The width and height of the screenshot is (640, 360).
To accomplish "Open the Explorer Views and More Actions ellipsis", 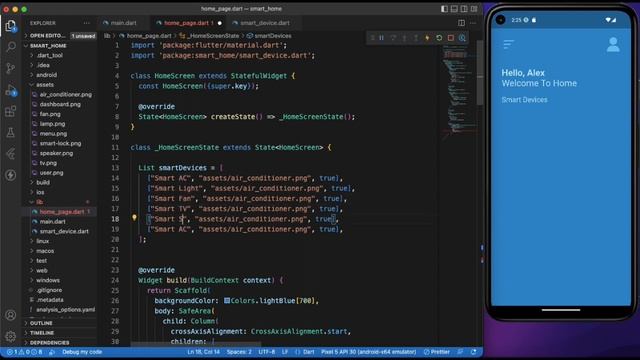I will (87, 23).
